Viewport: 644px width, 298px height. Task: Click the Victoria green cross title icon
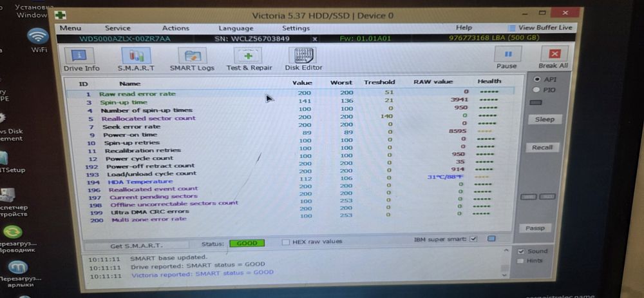click(x=61, y=15)
